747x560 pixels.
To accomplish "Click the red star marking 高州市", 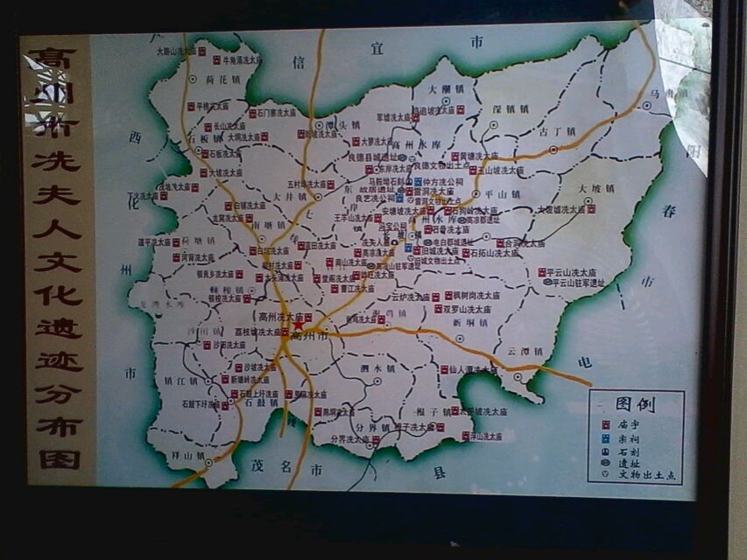I will pos(300,325).
